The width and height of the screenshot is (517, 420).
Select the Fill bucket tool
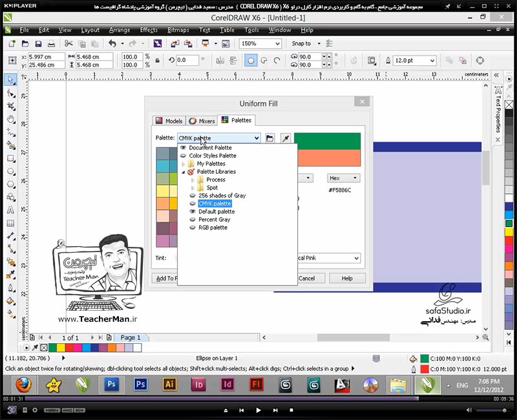click(11, 301)
